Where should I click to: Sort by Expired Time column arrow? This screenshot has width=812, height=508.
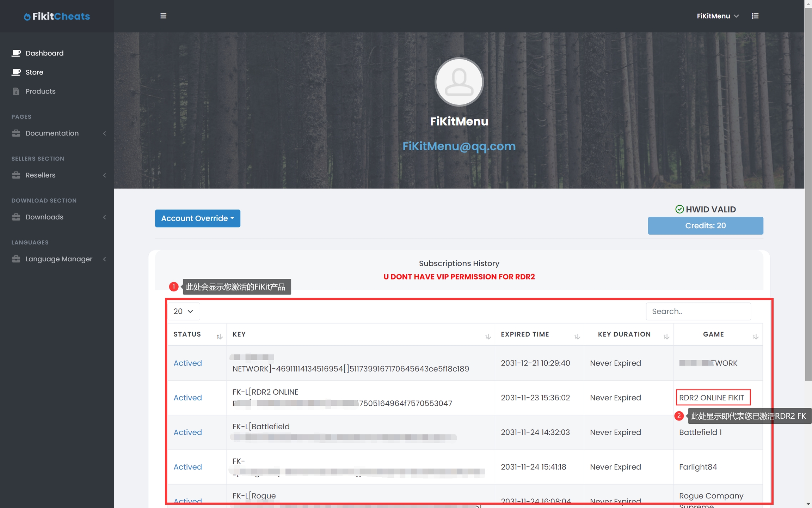click(x=577, y=336)
